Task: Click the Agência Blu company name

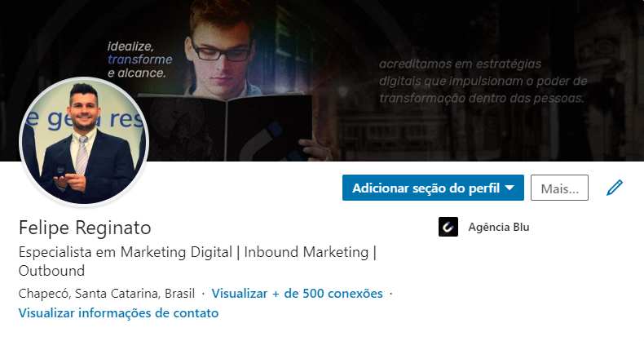Action: [x=499, y=227]
